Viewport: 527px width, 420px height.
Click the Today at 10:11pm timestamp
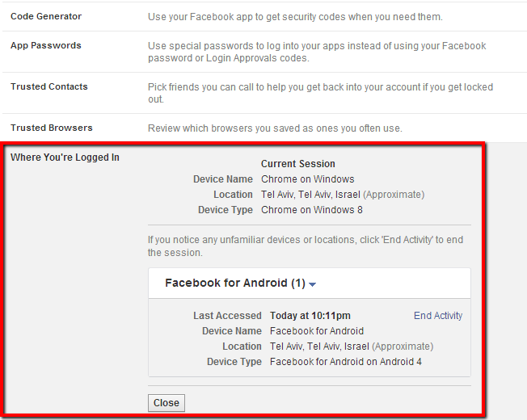310,316
